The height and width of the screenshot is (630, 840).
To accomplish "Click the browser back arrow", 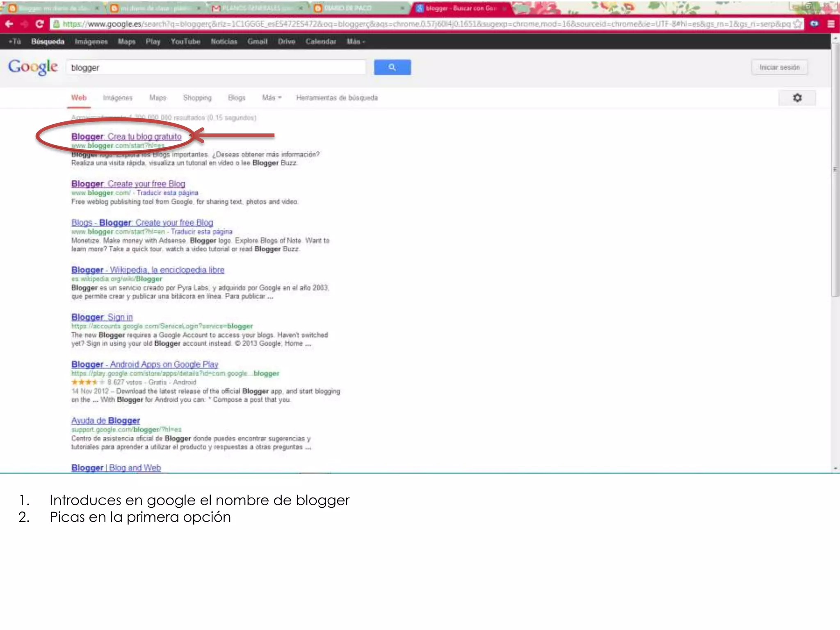I will 9,24.
